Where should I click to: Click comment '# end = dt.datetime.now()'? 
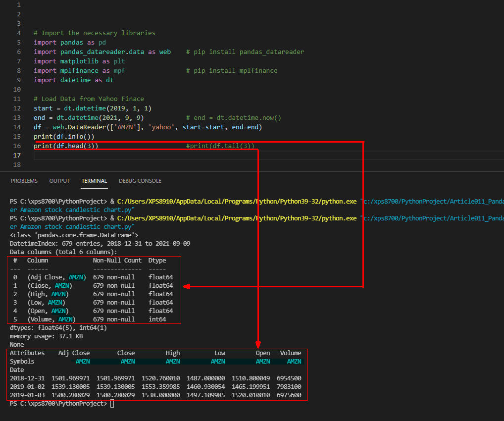pos(234,118)
